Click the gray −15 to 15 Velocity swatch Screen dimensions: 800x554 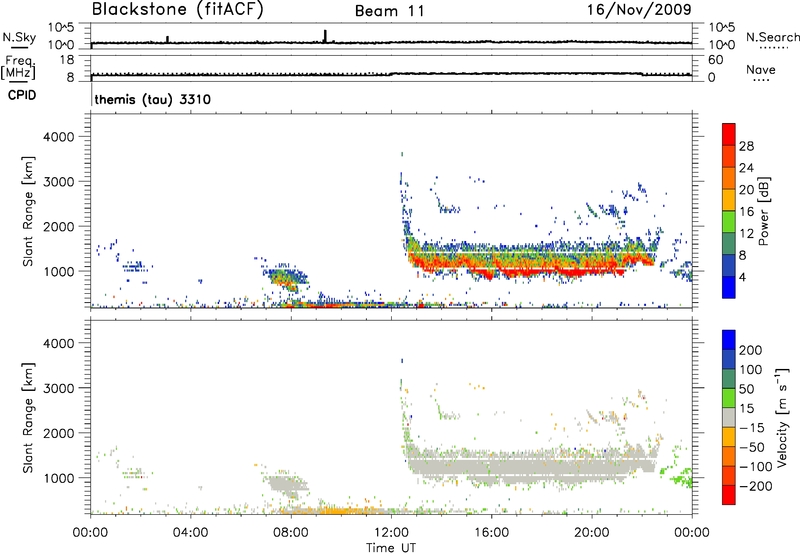[729, 417]
